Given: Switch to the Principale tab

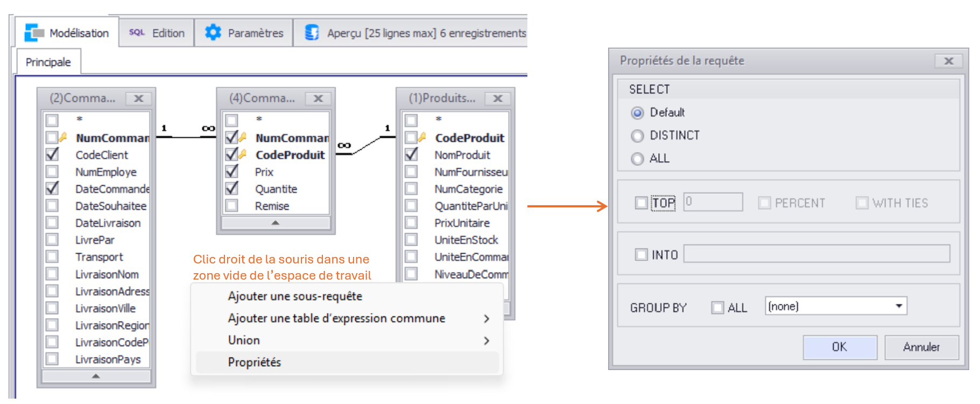Looking at the screenshot, I should pyautogui.click(x=48, y=62).
